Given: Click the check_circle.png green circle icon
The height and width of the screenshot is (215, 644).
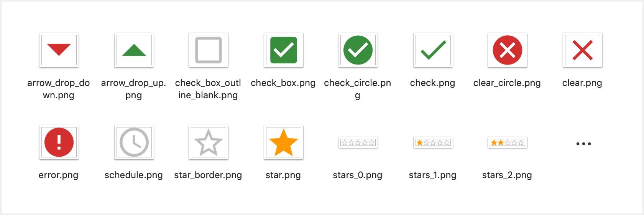Looking at the screenshot, I should click(358, 50).
